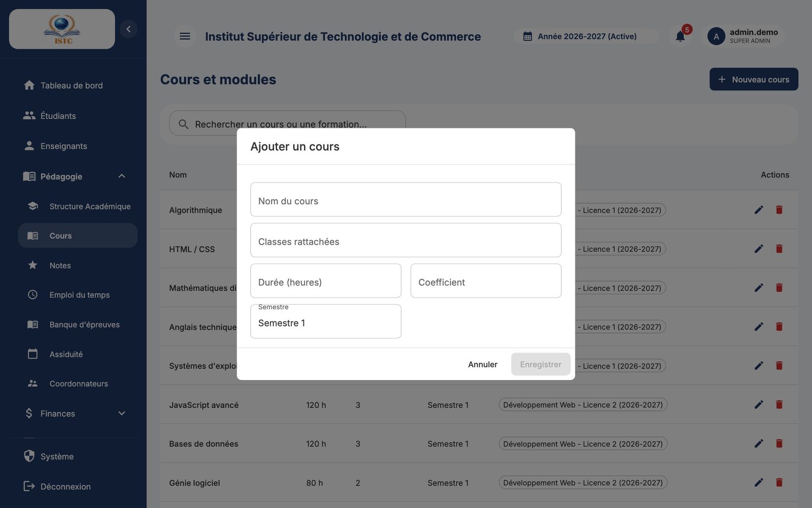Delete the Anglais technique course
The image size is (812, 508).
779,327
